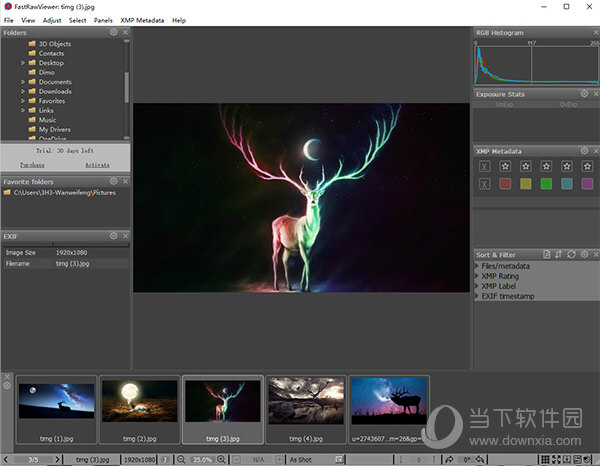Go to next image arrow

[57, 459]
